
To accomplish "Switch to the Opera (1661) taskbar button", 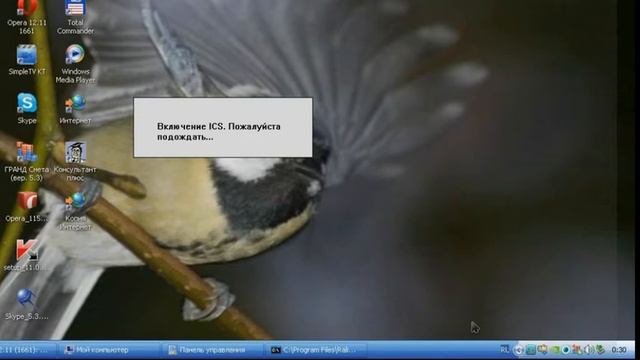I will [x=27, y=350].
